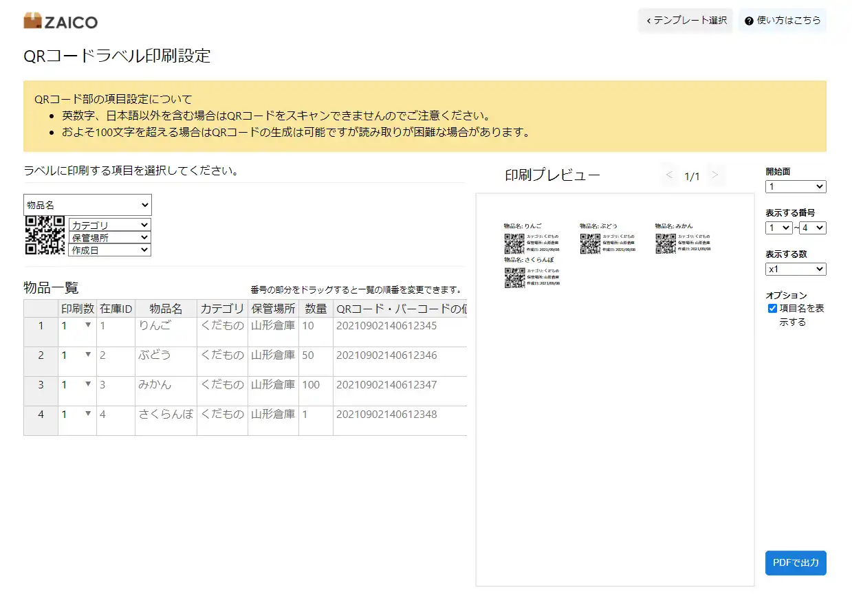852x616 pixels.
Task: Open the 表示する数 dropdown
Action: [795, 269]
